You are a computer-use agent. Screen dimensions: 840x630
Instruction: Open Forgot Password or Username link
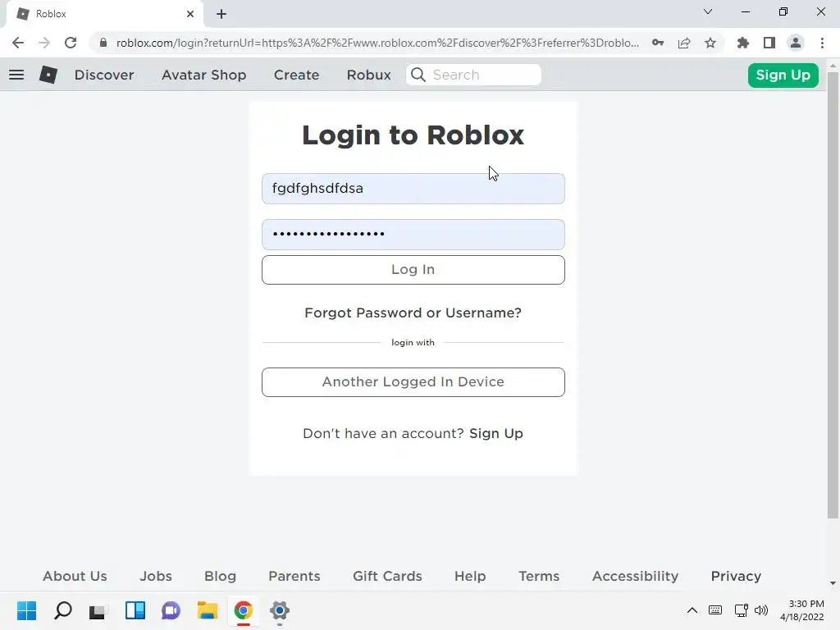click(x=413, y=313)
